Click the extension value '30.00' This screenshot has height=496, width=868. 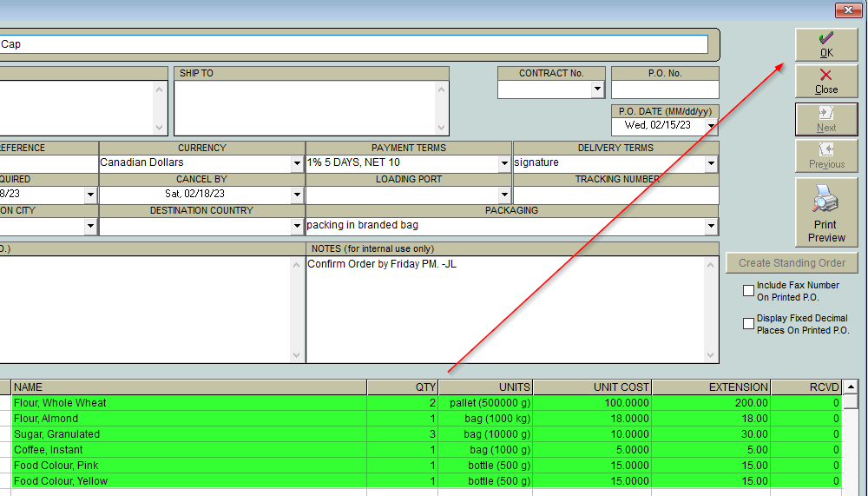[712, 434]
